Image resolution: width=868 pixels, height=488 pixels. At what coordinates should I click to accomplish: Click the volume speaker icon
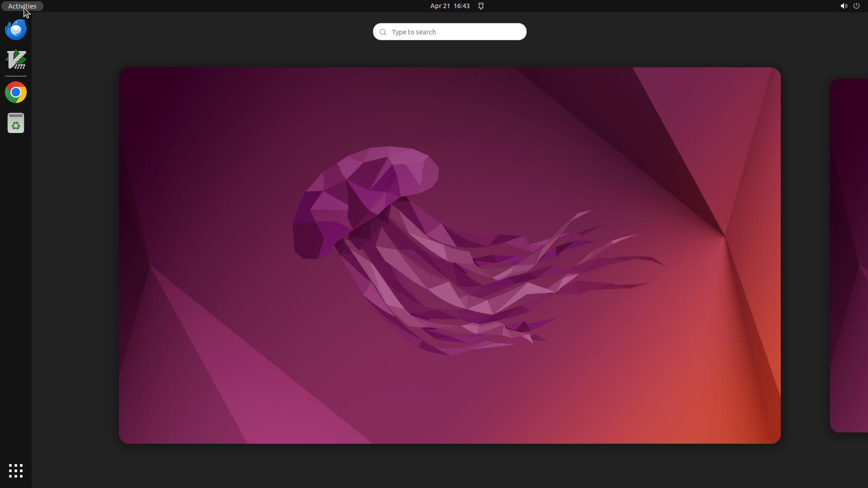coord(844,6)
